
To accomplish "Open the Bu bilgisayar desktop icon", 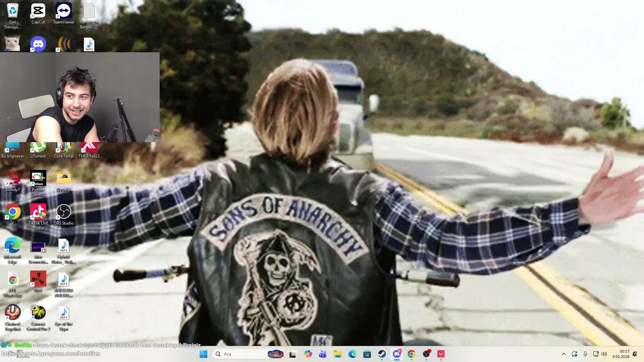I will (13, 151).
